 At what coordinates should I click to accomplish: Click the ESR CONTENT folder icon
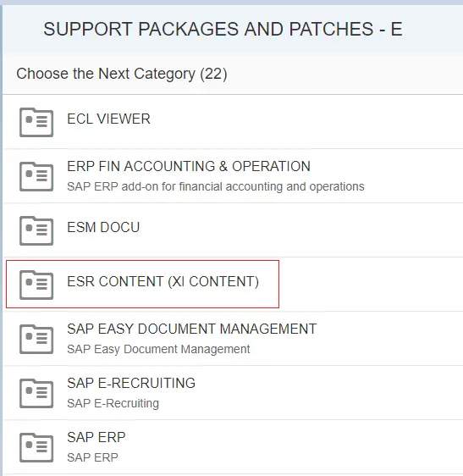[x=36, y=285]
